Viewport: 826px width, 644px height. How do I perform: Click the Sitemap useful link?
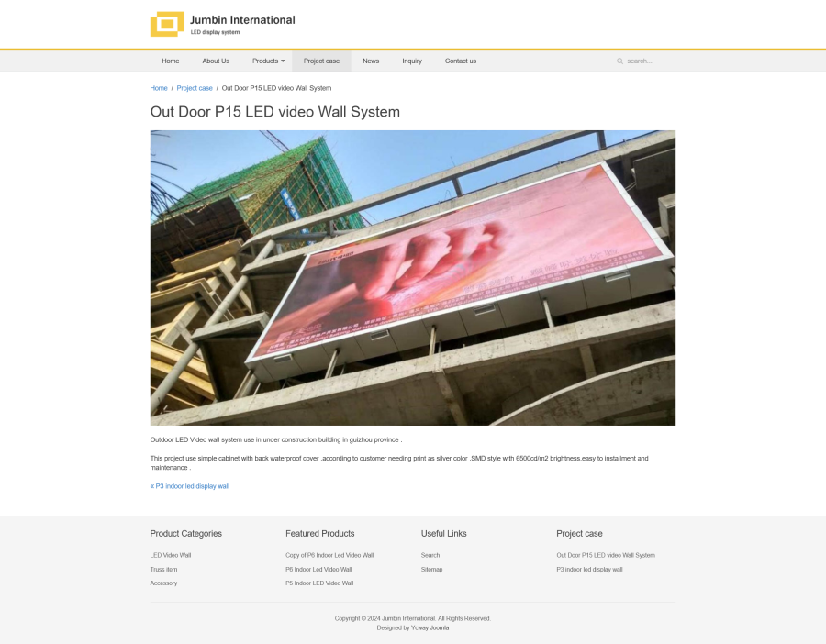[x=431, y=569]
